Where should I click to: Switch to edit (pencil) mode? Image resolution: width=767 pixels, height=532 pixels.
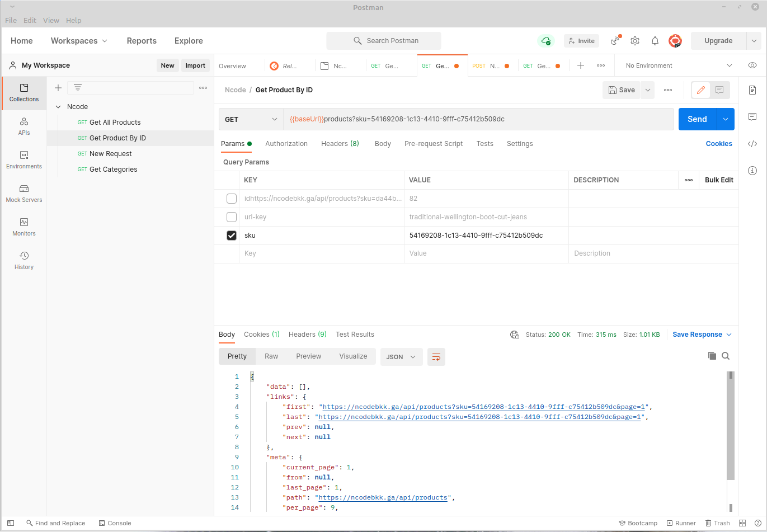701,90
